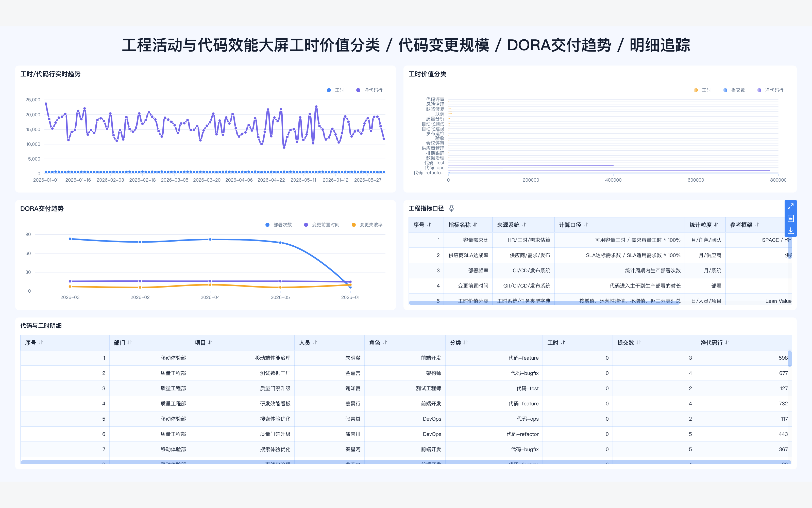The height and width of the screenshot is (508, 812).
Task: Click net code lines value 443
Action: (x=743, y=434)
